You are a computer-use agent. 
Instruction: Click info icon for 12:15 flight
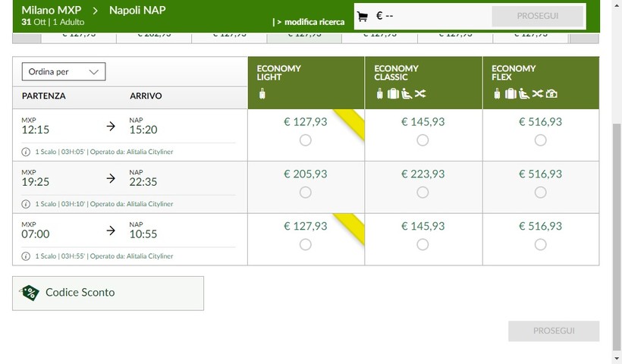(x=27, y=152)
